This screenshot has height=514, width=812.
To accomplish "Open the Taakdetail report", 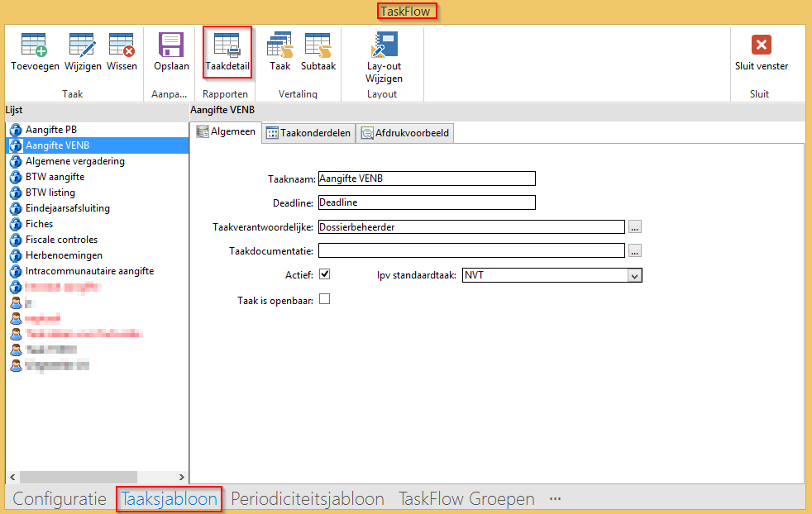I will pos(227,52).
